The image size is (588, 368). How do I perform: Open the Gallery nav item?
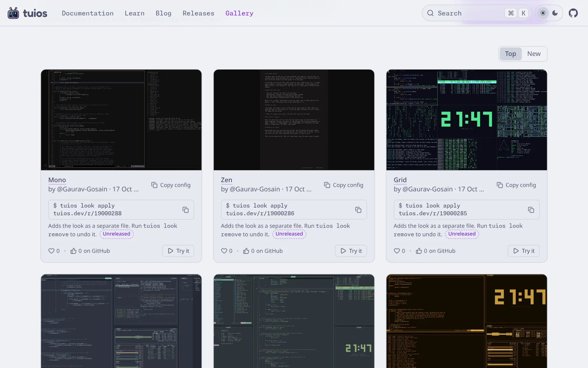(x=239, y=13)
